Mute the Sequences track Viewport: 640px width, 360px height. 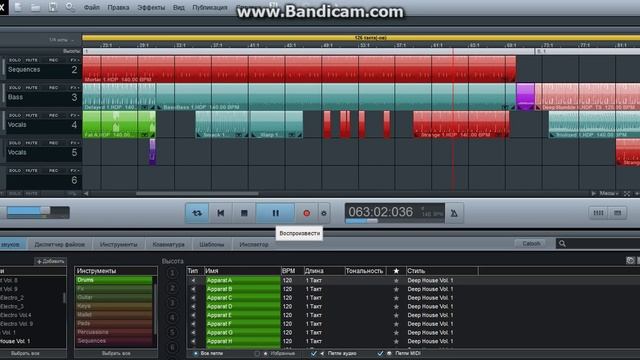point(31,60)
